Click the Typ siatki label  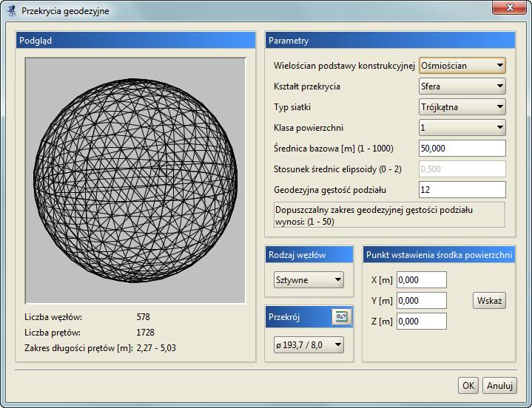click(292, 107)
